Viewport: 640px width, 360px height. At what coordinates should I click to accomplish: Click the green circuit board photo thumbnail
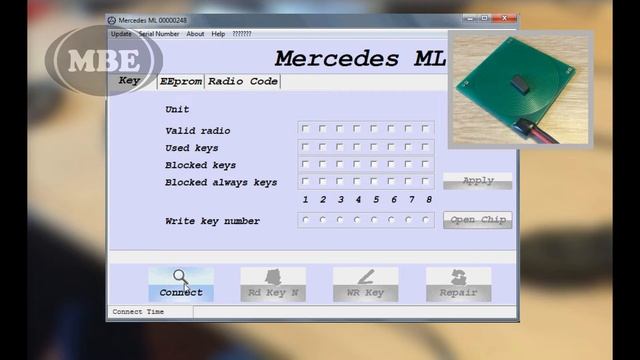pos(520,89)
